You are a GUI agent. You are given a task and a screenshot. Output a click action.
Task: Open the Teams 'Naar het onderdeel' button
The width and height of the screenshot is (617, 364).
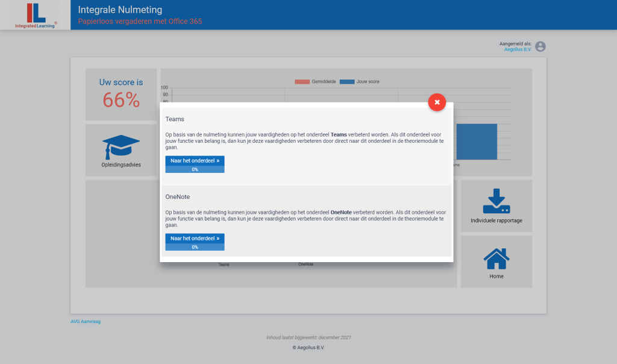(195, 161)
